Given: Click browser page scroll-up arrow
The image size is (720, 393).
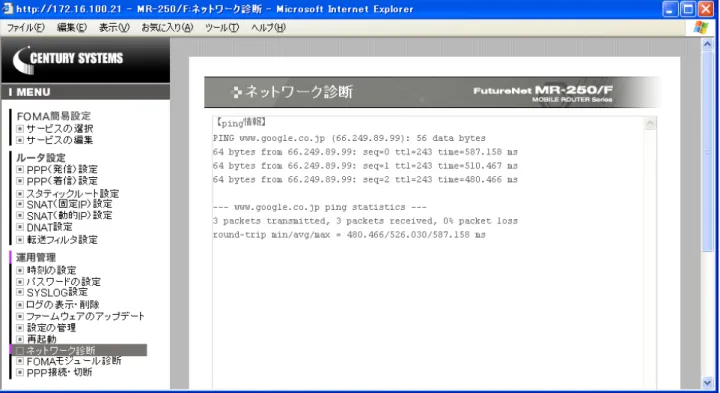Looking at the screenshot, I should coord(707,45).
